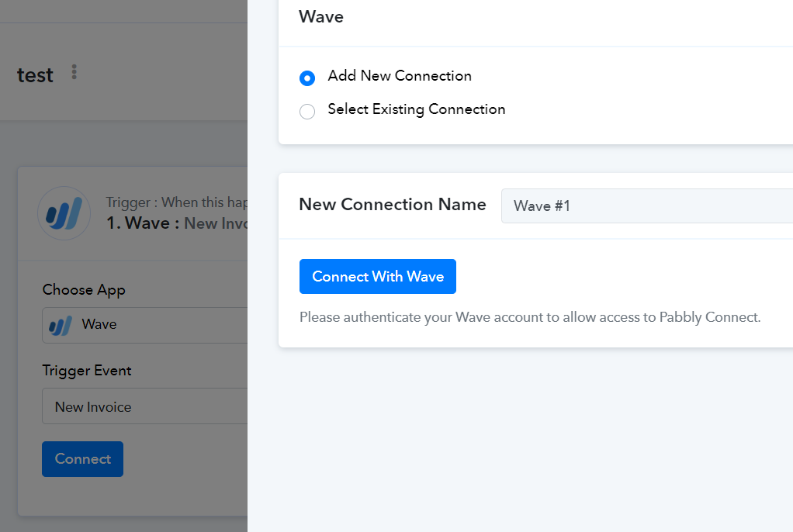The height and width of the screenshot is (532, 793).
Task: Click the Trigger Event label
Action: click(x=87, y=371)
